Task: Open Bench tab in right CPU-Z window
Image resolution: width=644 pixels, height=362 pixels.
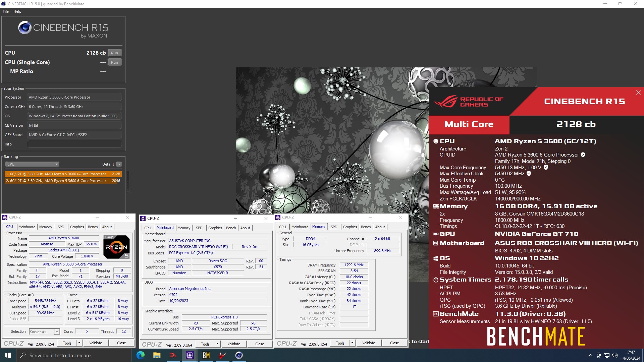Action: click(366, 227)
